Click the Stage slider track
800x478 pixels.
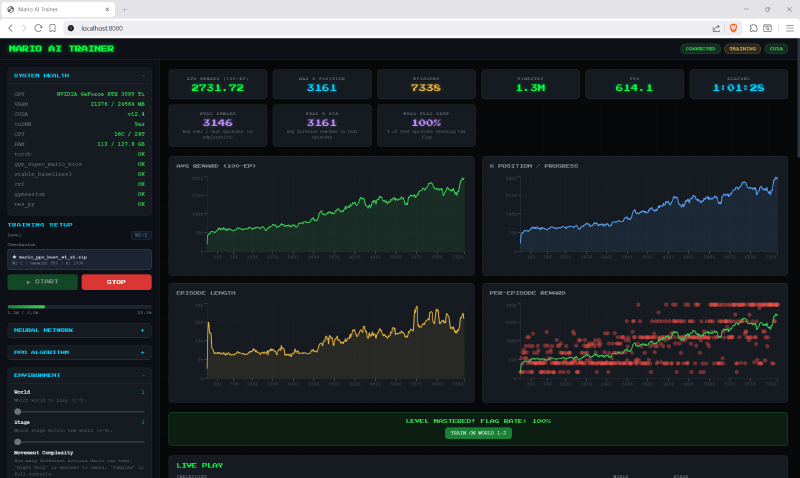pos(80,441)
